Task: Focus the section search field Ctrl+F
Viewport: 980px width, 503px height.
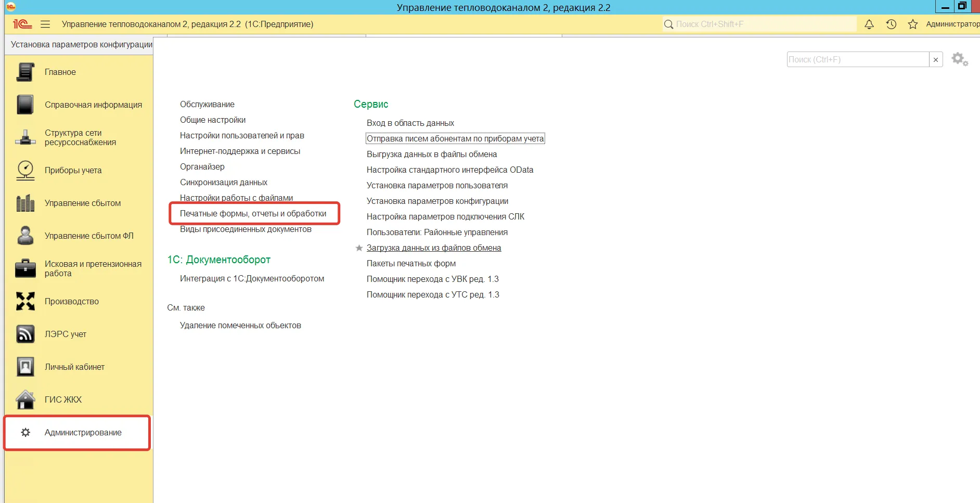Action: pos(858,59)
